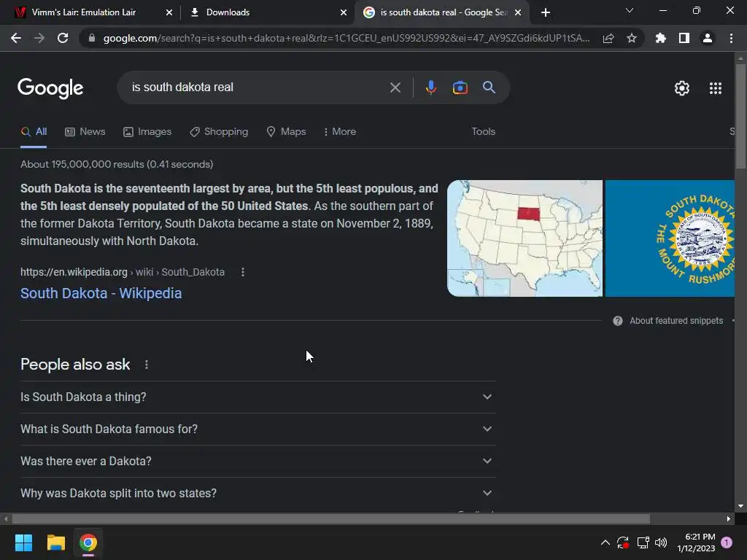Click the en.wikipedia.org URL breadcrumb
Screen dimensions: 747x560
tap(123, 272)
